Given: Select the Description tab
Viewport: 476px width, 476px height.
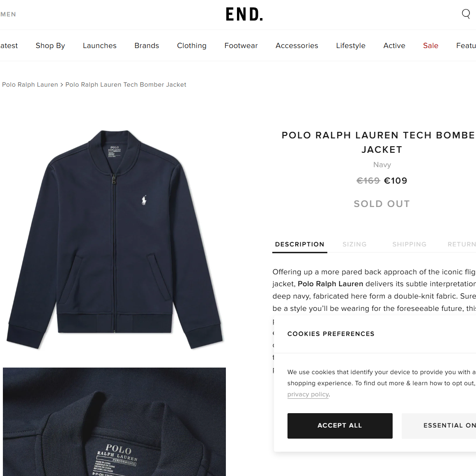Looking at the screenshot, I should click(x=300, y=244).
